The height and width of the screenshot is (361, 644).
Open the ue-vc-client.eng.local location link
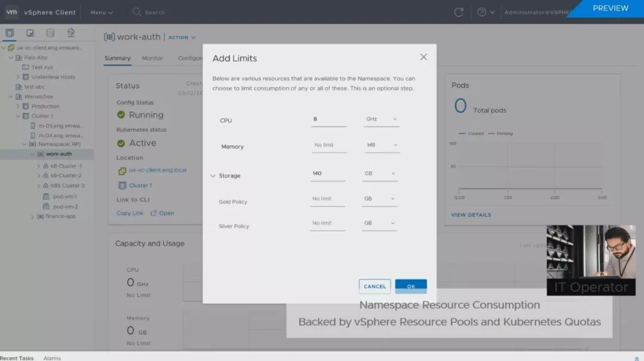(x=157, y=170)
